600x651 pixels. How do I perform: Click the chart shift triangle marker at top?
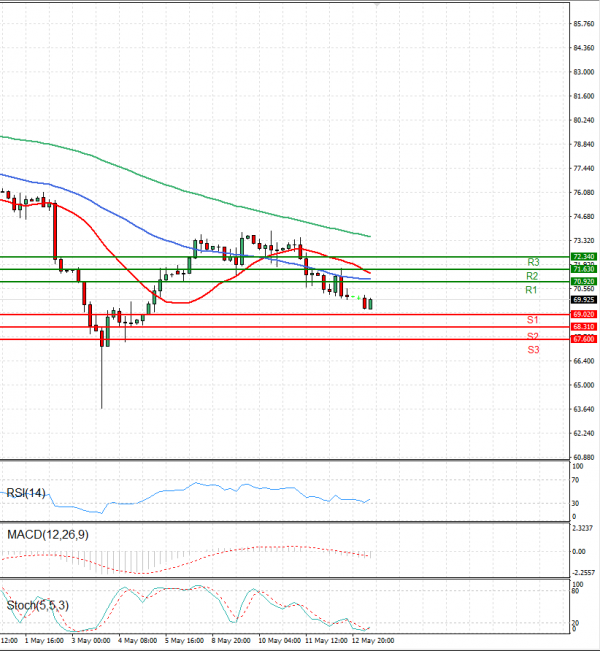click(377, 4)
